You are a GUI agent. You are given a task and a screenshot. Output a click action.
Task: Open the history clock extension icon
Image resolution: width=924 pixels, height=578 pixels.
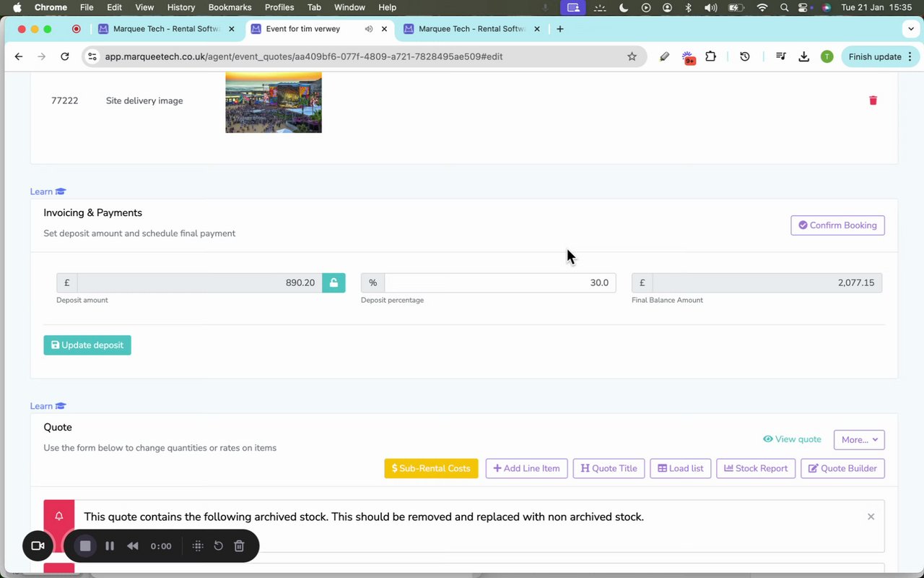[x=745, y=56]
